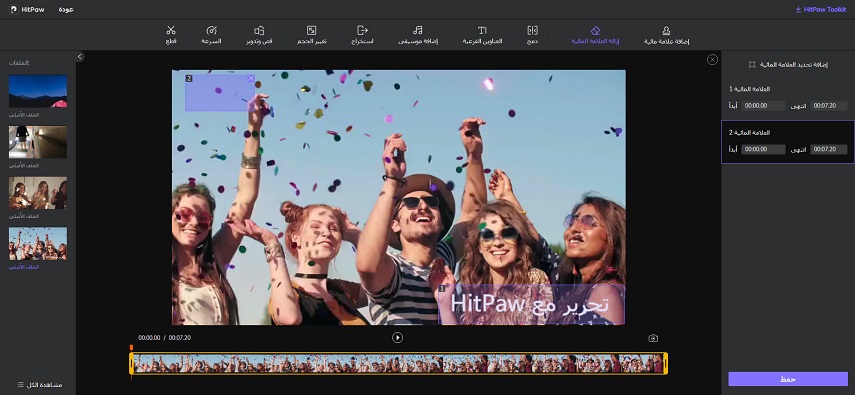Select the Cut (قطع) scissors tool
The width and height of the screenshot is (855, 395).
(x=171, y=35)
